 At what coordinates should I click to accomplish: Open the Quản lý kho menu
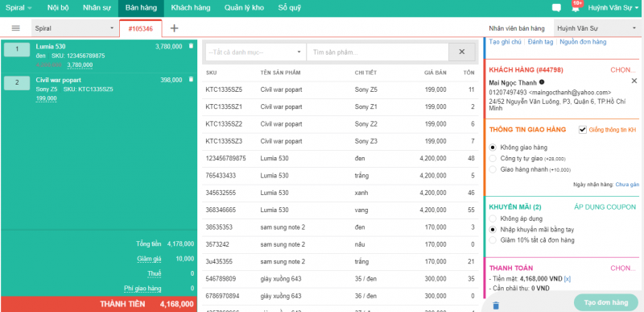pyautogui.click(x=244, y=8)
